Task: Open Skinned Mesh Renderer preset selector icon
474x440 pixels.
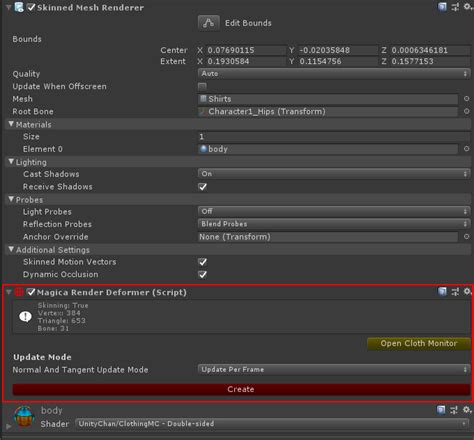Action: point(455,7)
